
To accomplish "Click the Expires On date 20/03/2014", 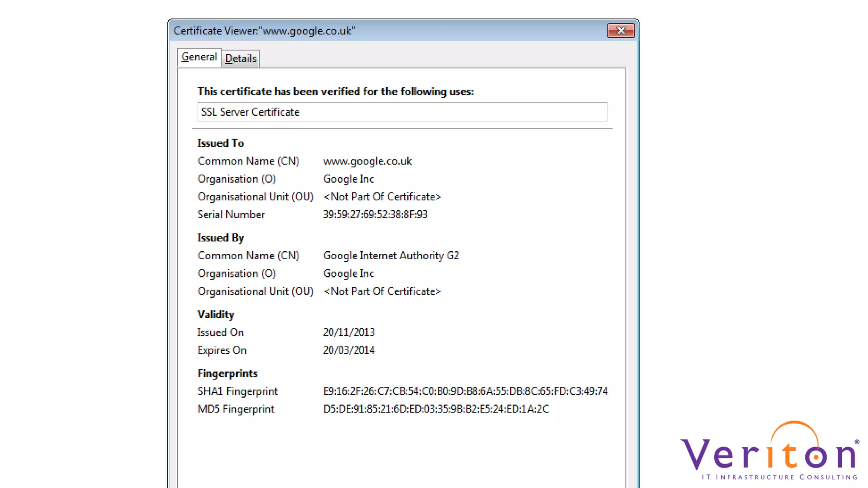I will 349,350.
